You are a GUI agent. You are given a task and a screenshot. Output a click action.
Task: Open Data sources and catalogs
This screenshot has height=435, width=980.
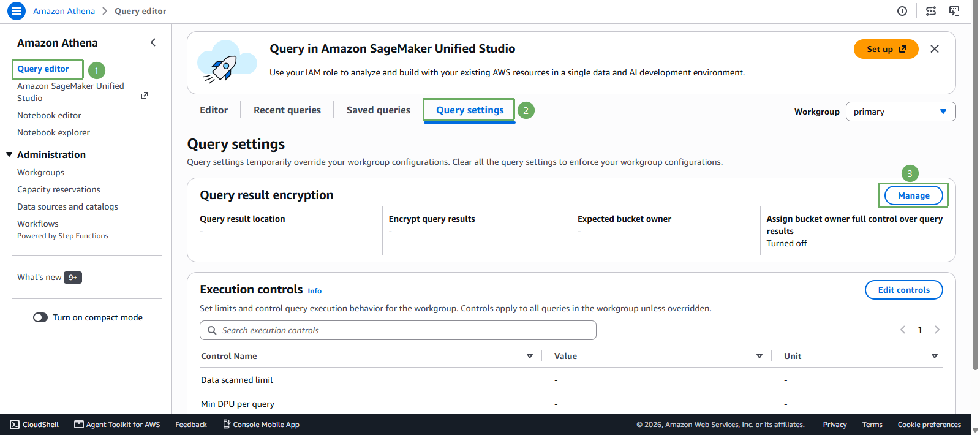(x=67, y=206)
